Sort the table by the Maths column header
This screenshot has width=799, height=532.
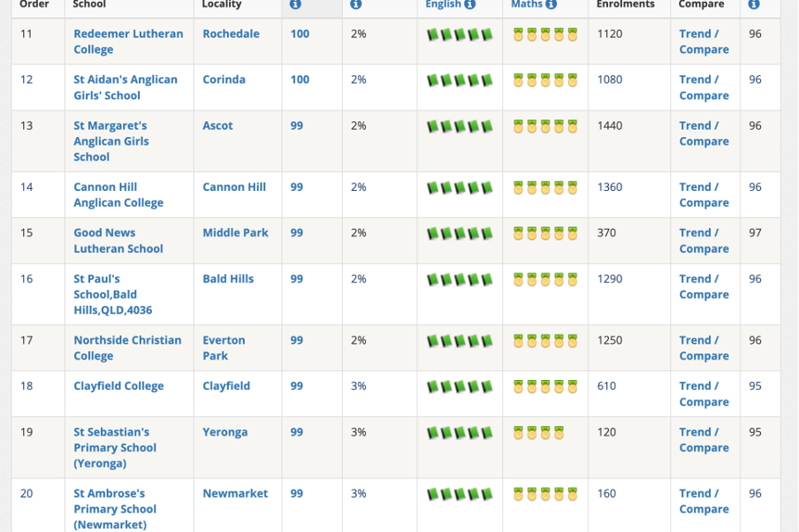point(527,4)
